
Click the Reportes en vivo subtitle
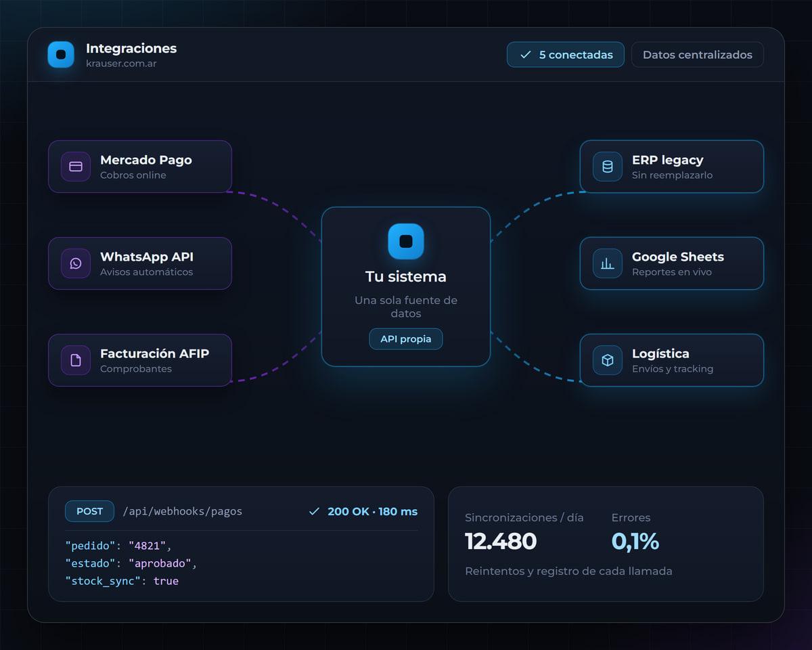[x=672, y=272]
